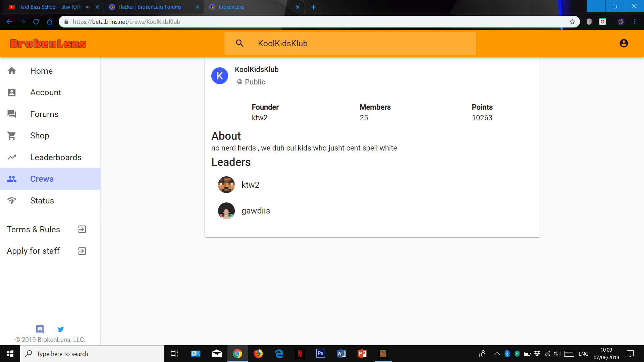Open Netflix from taskbar
This screenshot has width=644, height=362.
click(x=300, y=354)
